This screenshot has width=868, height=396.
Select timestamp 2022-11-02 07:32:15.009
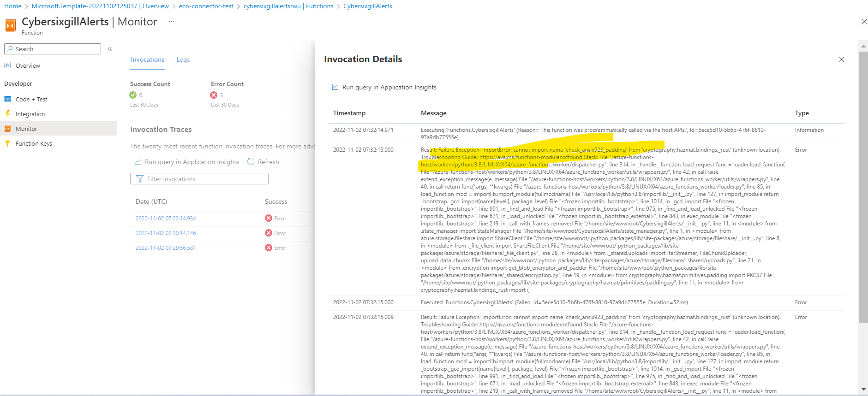pyautogui.click(x=363, y=317)
